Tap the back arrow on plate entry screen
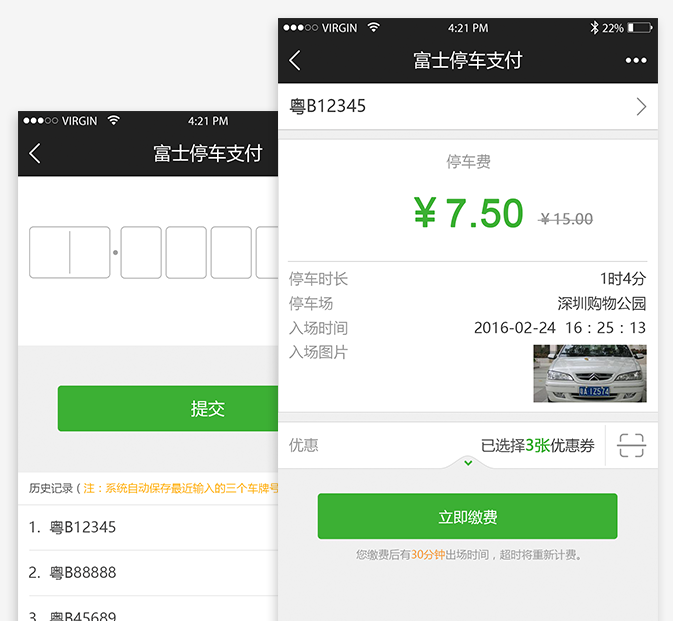 click(35, 153)
